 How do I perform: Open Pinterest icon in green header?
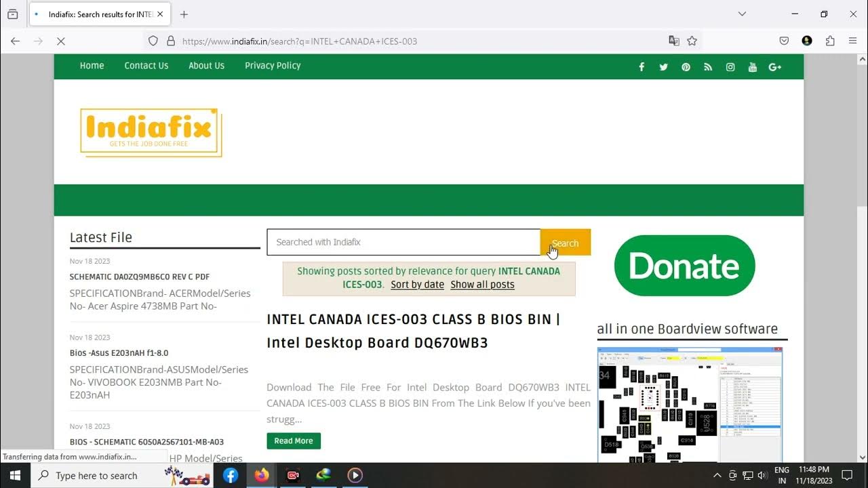[x=686, y=66]
